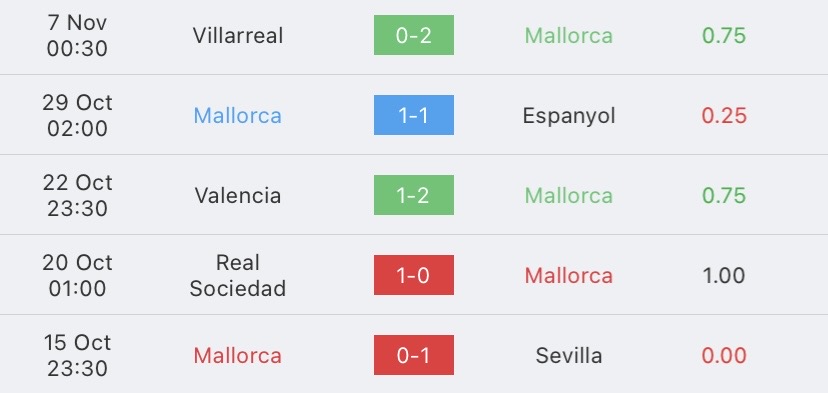The image size is (828, 393).
Task: Open the Real Sociedad team name
Action: pos(238,275)
